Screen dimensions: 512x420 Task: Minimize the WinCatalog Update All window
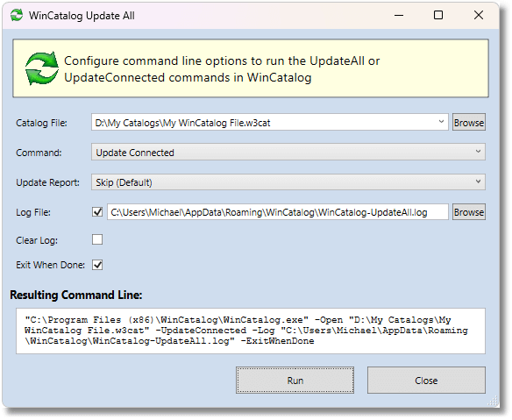[x=399, y=16]
